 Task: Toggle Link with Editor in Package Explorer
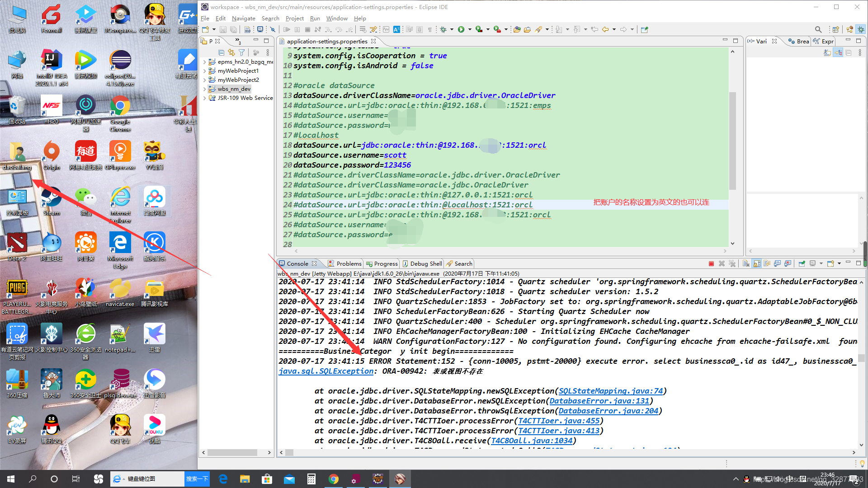pyautogui.click(x=231, y=52)
